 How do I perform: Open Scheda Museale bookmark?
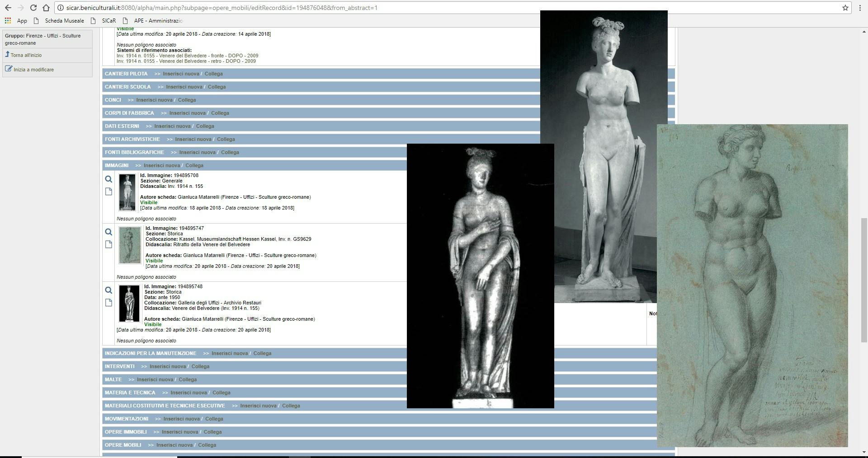tap(60, 21)
